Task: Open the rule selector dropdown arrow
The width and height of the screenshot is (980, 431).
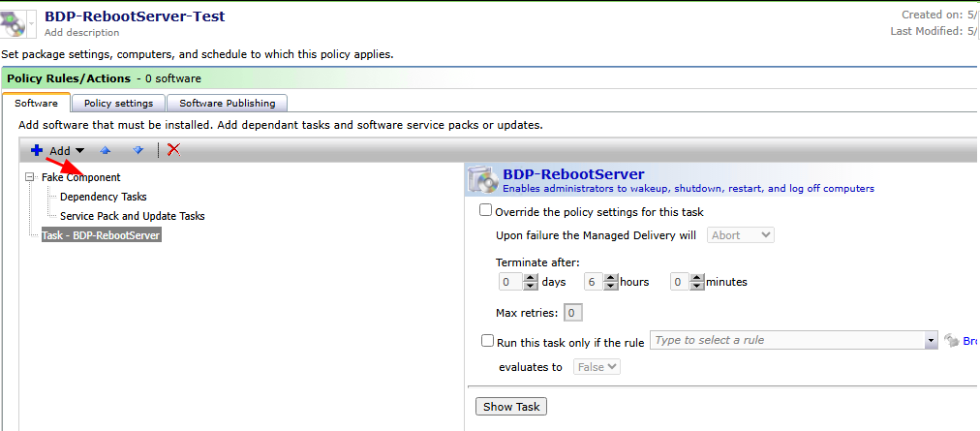Action: [932, 341]
